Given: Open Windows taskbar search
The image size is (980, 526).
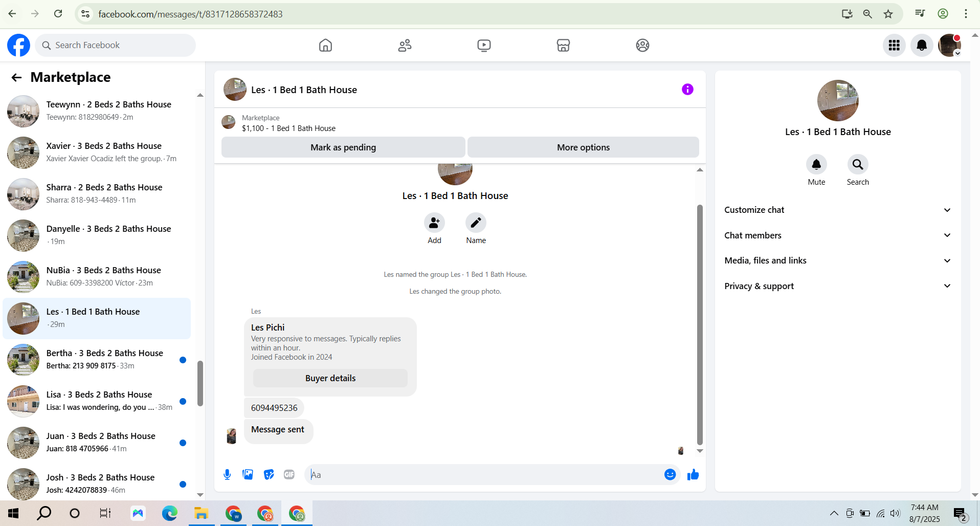Looking at the screenshot, I should (44, 513).
